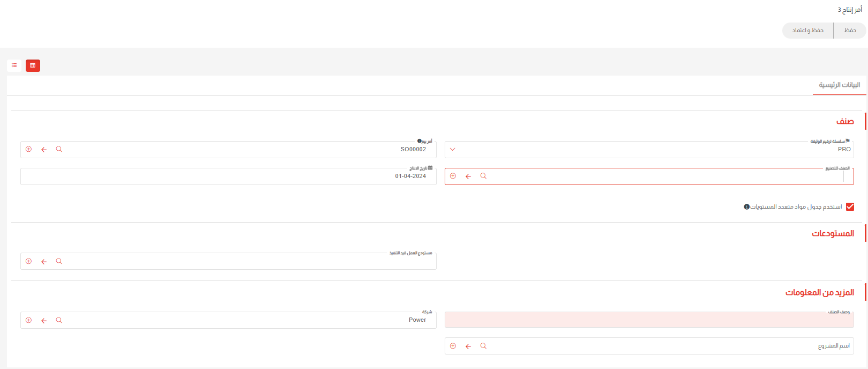This screenshot has height=369, width=868.
Task: Click plus icon in اسم المشروع field
Action: (453, 346)
